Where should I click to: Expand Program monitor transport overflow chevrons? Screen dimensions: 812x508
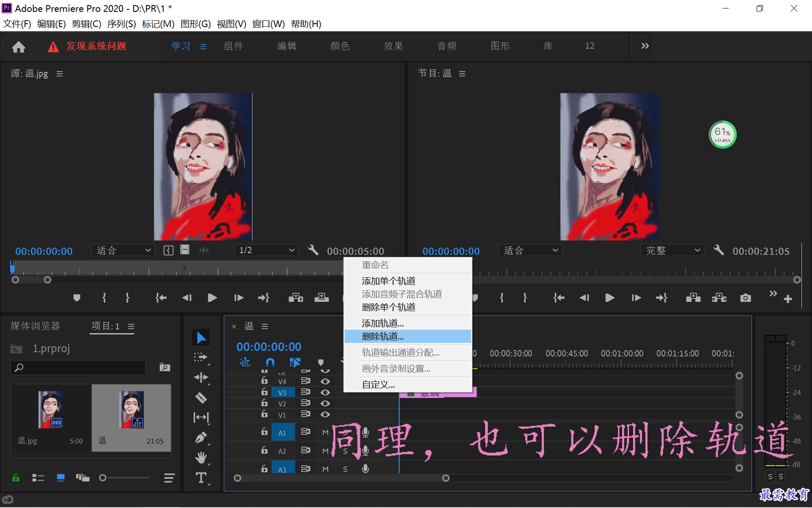[x=773, y=293]
